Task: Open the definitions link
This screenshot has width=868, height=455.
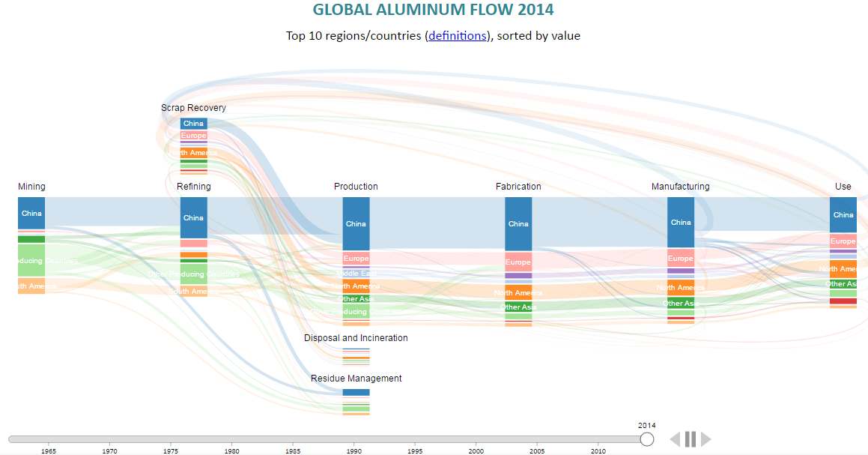Action: [457, 35]
